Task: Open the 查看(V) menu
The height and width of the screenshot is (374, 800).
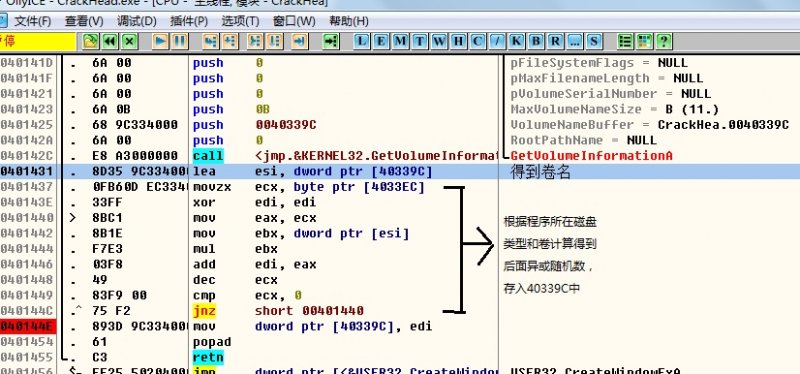Action: (x=84, y=21)
